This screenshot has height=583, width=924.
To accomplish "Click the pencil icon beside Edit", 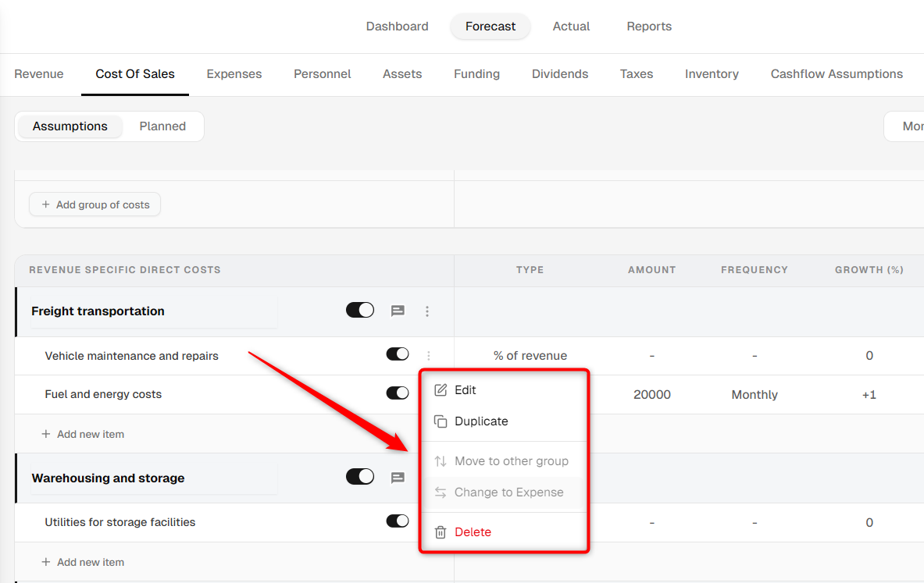I will [441, 390].
